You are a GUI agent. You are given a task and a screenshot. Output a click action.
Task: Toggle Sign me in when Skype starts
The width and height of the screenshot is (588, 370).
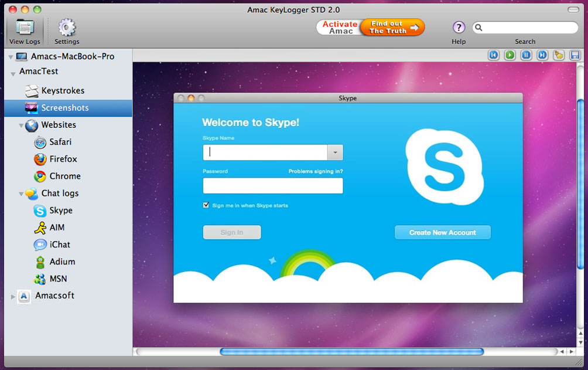pyautogui.click(x=206, y=205)
